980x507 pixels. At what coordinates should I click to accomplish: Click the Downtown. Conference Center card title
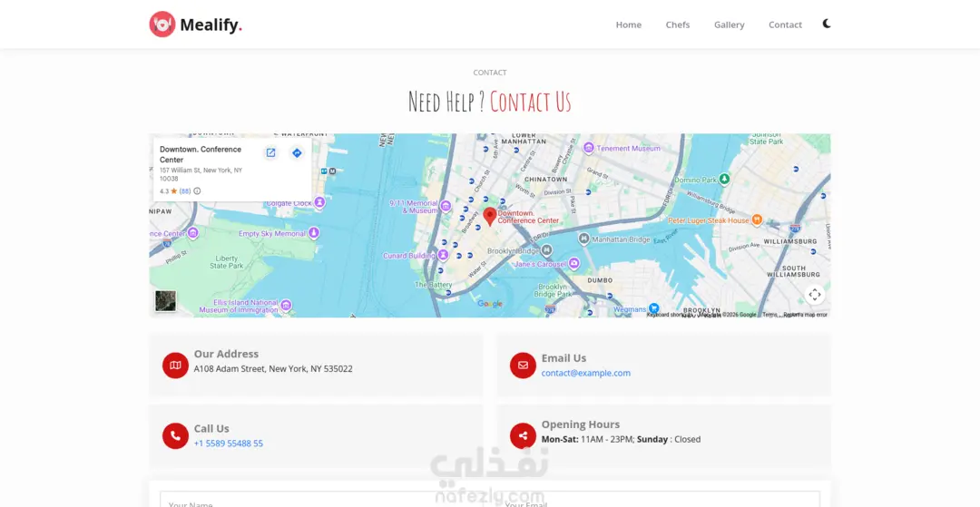coord(200,154)
